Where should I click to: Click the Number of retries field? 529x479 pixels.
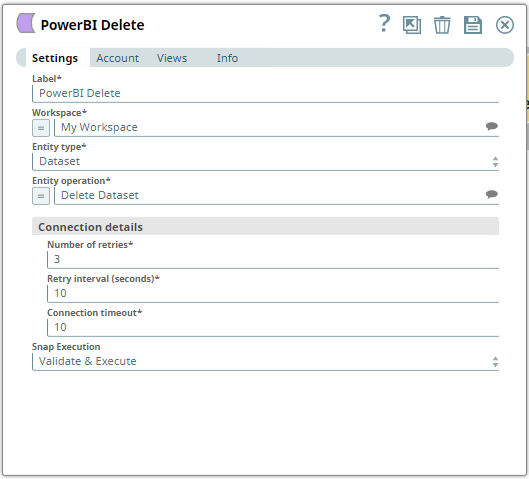coord(273,259)
